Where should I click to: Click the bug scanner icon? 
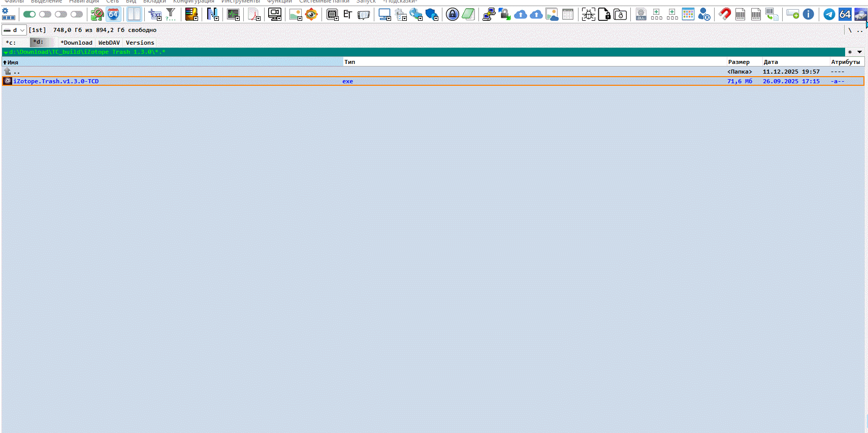[x=589, y=14]
